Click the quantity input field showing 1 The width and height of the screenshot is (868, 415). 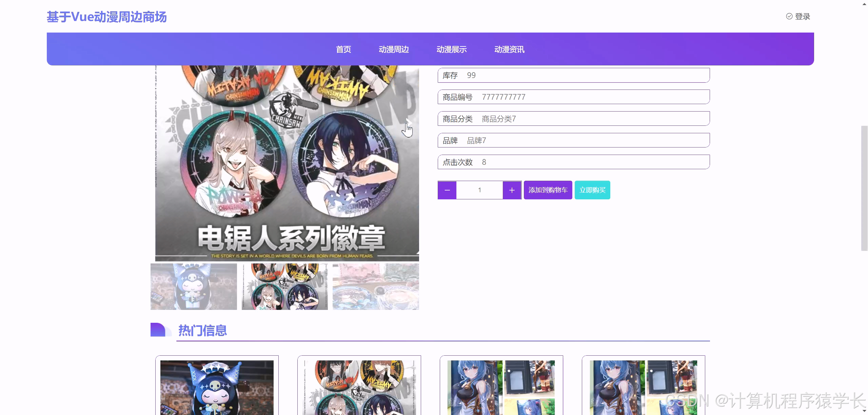tap(479, 190)
